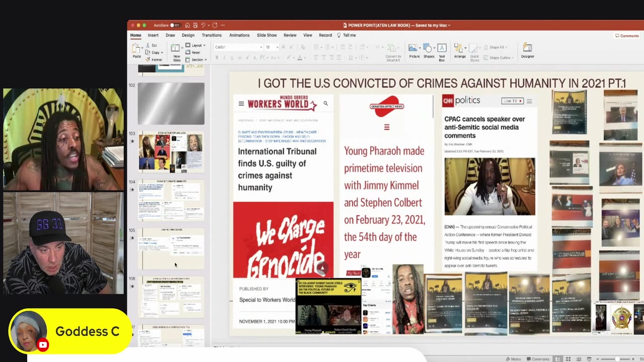644x362 pixels.
Task: Open the Animations tab
Action: [x=239, y=35]
